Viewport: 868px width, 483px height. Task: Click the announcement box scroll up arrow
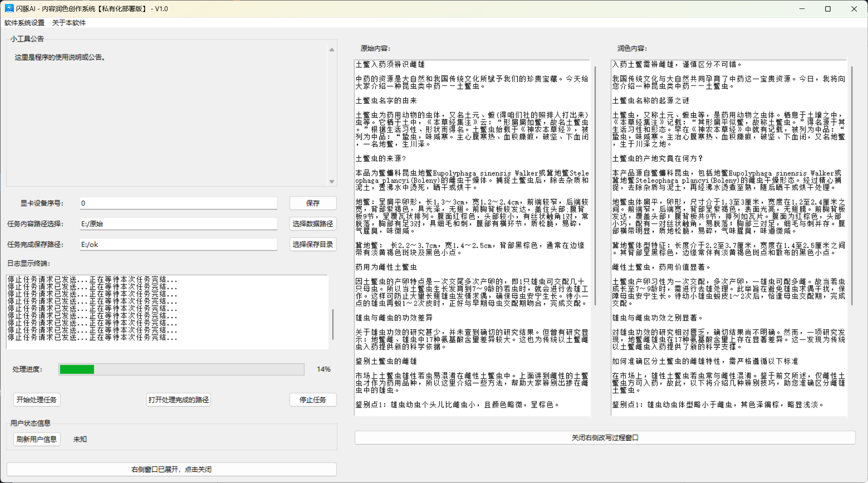pyautogui.click(x=332, y=49)
